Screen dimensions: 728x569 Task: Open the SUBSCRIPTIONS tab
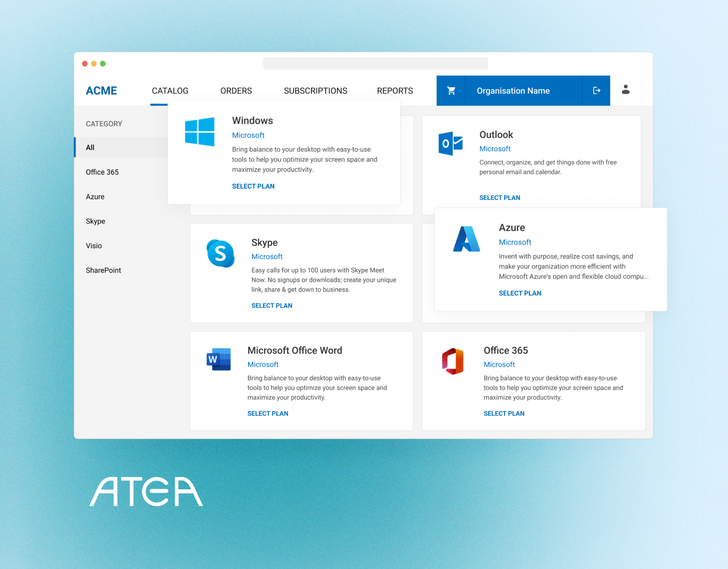click(316, 91)
